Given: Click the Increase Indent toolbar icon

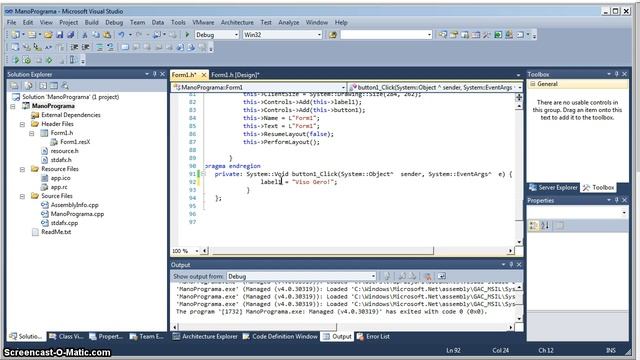Looking at the screenshot, I should [86, 47].
